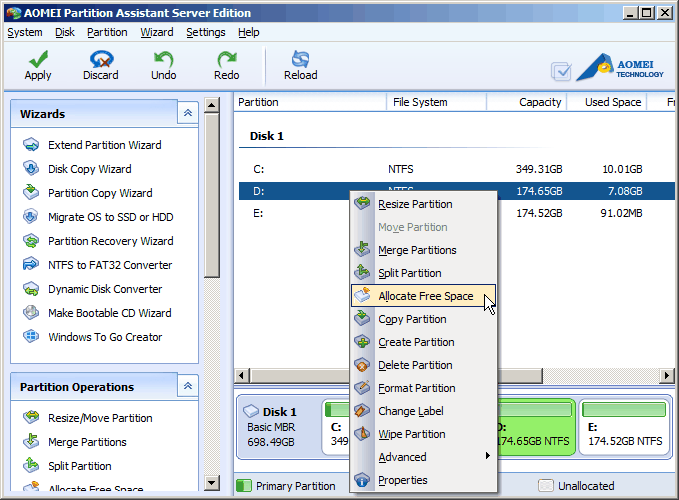
Task: Sort by the File System column header
Action: [436, 102]
